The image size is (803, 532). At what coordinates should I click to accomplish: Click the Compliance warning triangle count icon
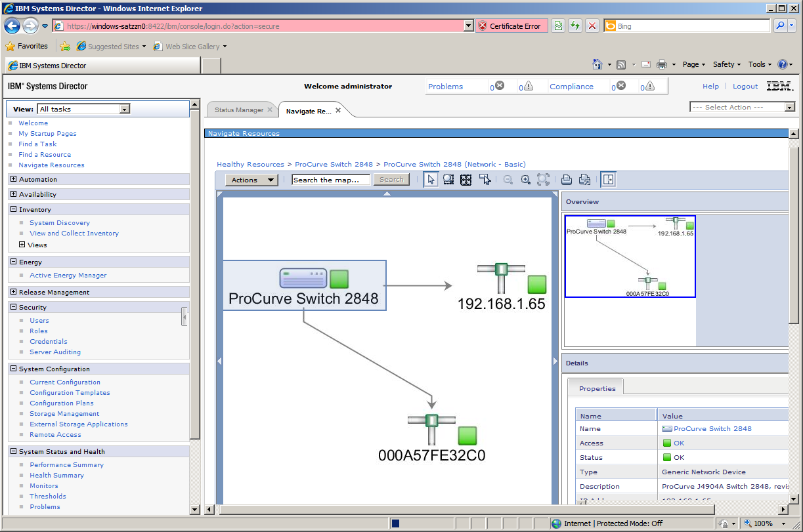(x=650, y=86)
